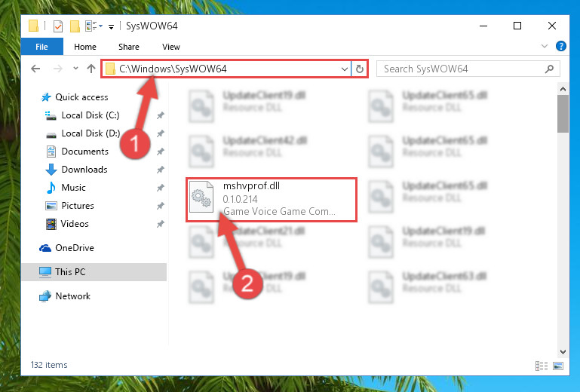Click the address bar showing C:\Windows\SysWOW64
The height and width of the screenshot is (392, 580).
click(x=226, y=69)
